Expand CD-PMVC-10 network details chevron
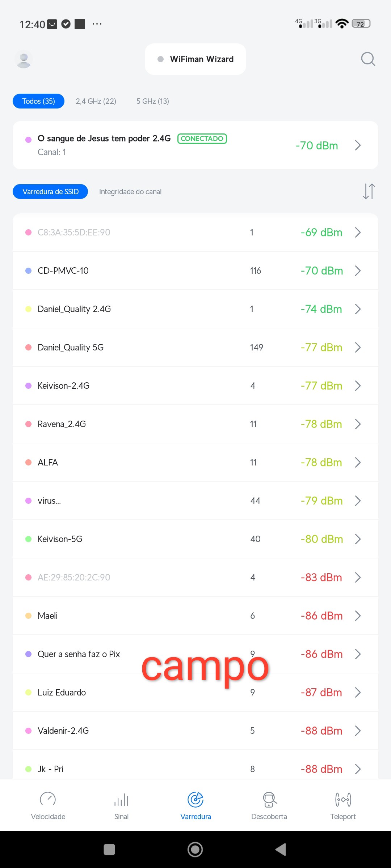Image resolution: width=391 pixels, height=868 pixels. tap(358, 271)
